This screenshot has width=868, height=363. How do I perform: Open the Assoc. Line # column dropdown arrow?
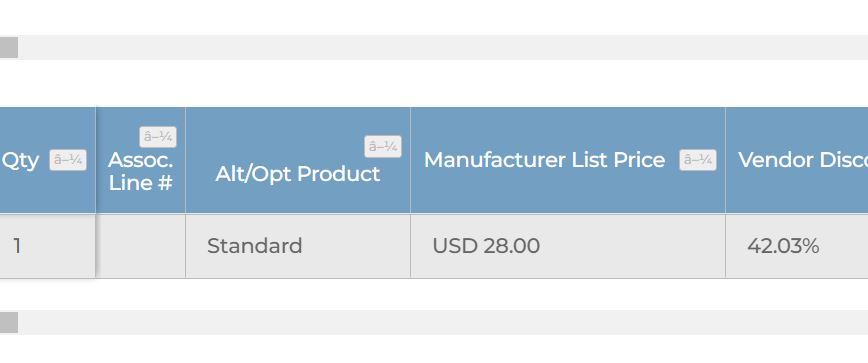158,137
